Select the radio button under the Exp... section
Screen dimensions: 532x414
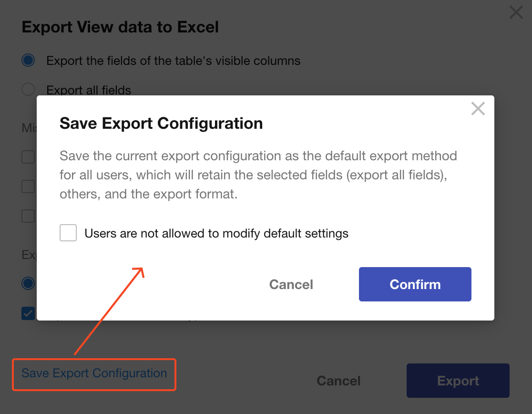(29, 283)
